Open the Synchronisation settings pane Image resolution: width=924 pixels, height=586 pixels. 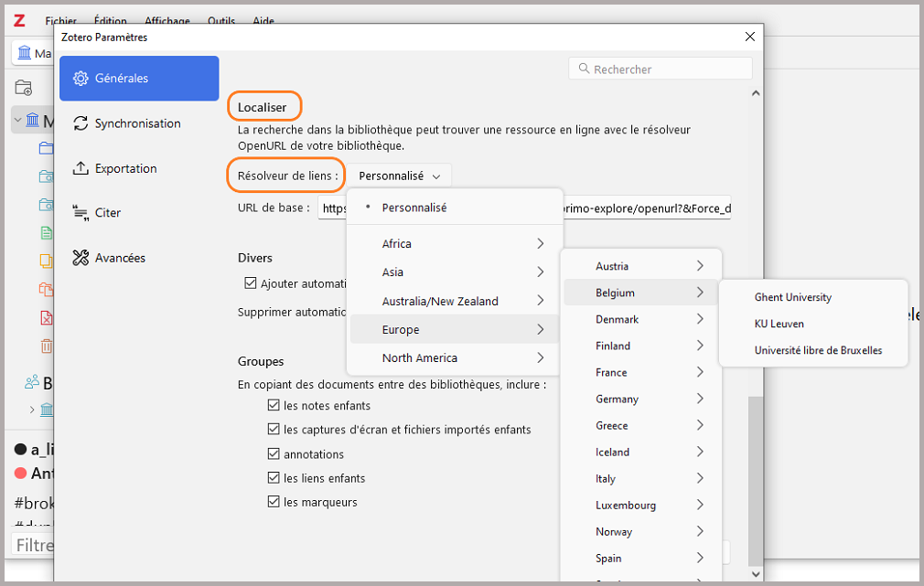139,123
